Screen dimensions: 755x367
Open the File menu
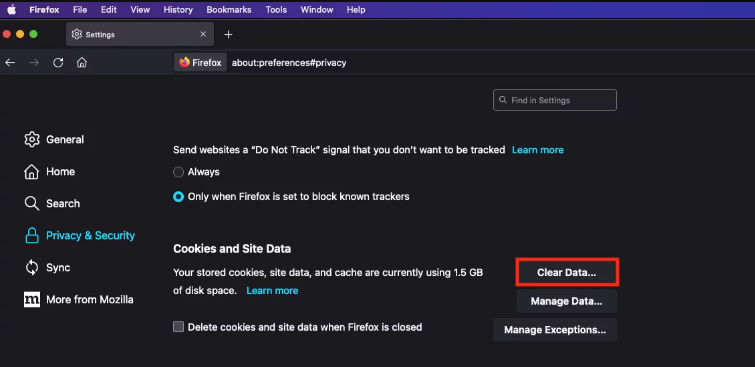pyautogui.click(x=80, y=10)
